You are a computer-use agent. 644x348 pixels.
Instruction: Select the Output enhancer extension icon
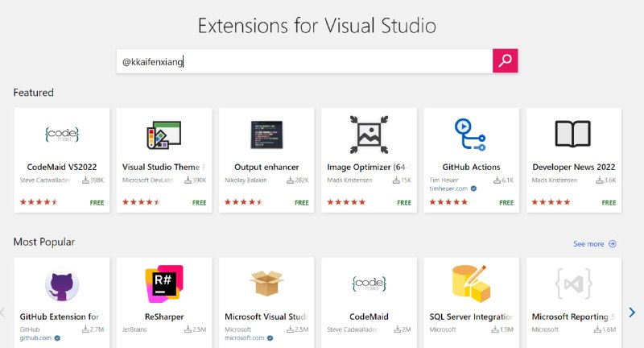click(266, 134)
